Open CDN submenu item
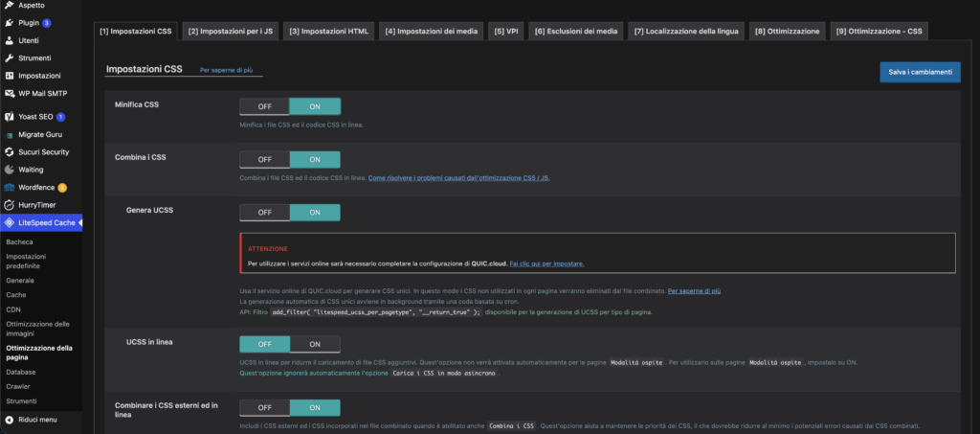The image size is (980, 434). click(13, 309)
